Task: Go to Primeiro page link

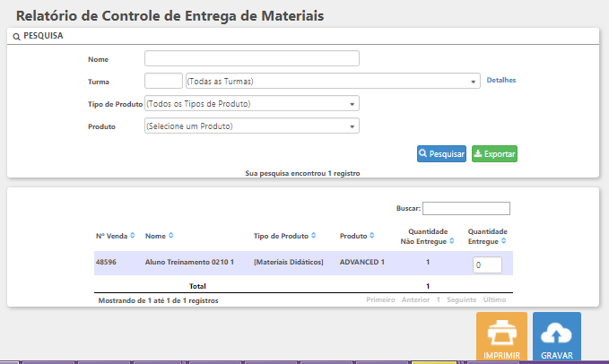Action: tap(380, 299)
